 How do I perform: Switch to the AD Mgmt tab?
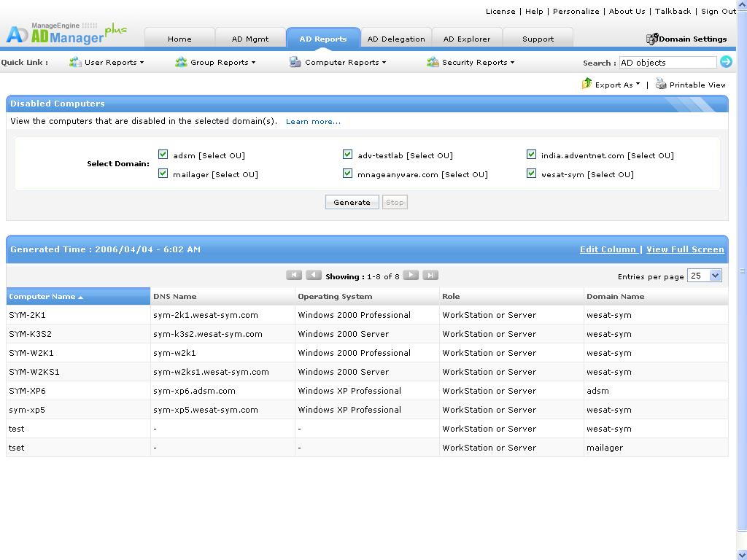pyautogui.click(x=250, y=39)
